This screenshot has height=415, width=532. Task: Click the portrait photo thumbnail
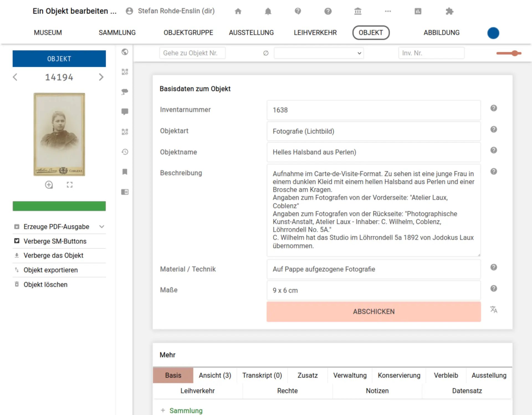coord(59,134)
